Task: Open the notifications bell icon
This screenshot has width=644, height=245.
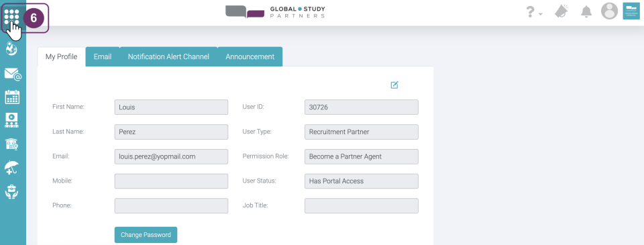Action: tap(586, 12)
